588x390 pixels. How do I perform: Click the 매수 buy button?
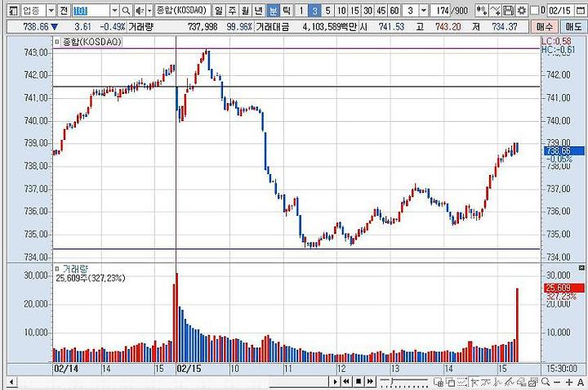(545, 27)
